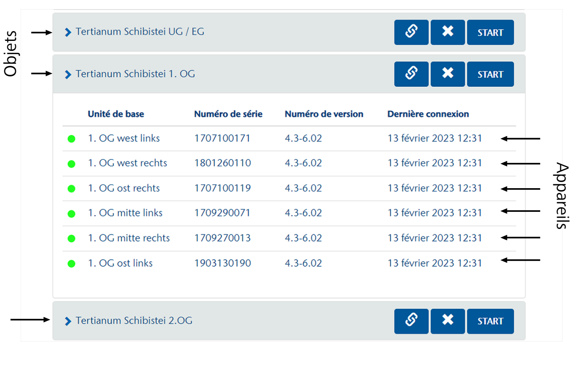The image size is (587, 392).
Task: Expand Tertianum Schibistei UG / EG chevron
Action: [68, 32]
